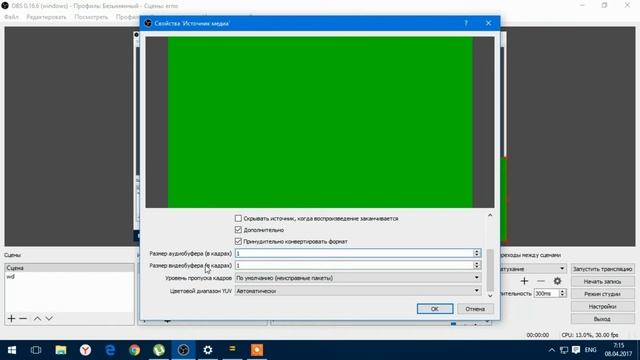This screenshot has width=640, height=360.
Task: Adjust transition duration 300ms spinner
Action: 562,293
